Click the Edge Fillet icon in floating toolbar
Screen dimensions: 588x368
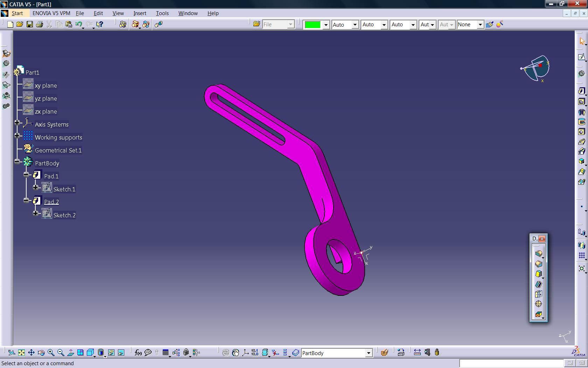point(538,253)
